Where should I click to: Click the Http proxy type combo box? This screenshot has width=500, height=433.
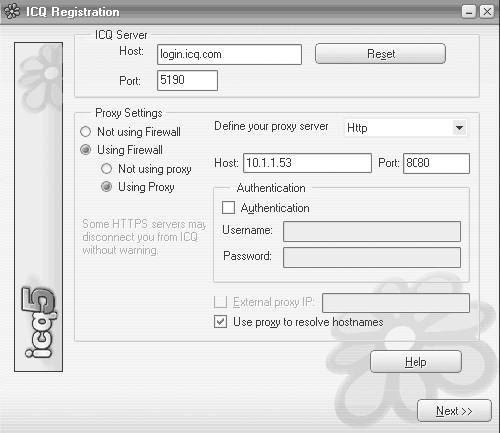405,128
